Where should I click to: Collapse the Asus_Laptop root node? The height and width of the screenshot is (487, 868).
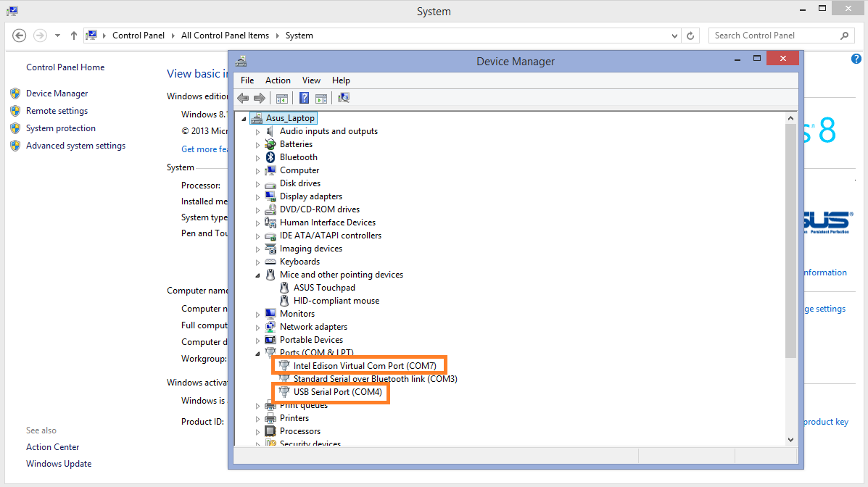click(244, 118)
